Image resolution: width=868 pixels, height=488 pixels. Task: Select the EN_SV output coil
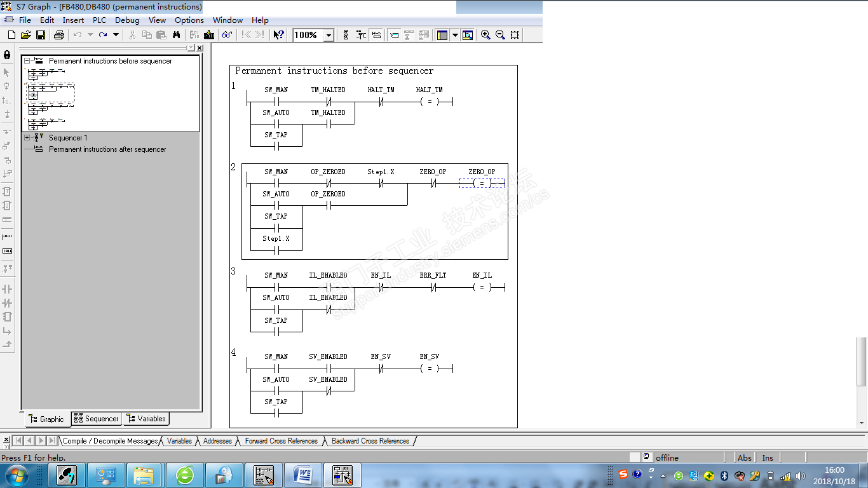point(430,369)
